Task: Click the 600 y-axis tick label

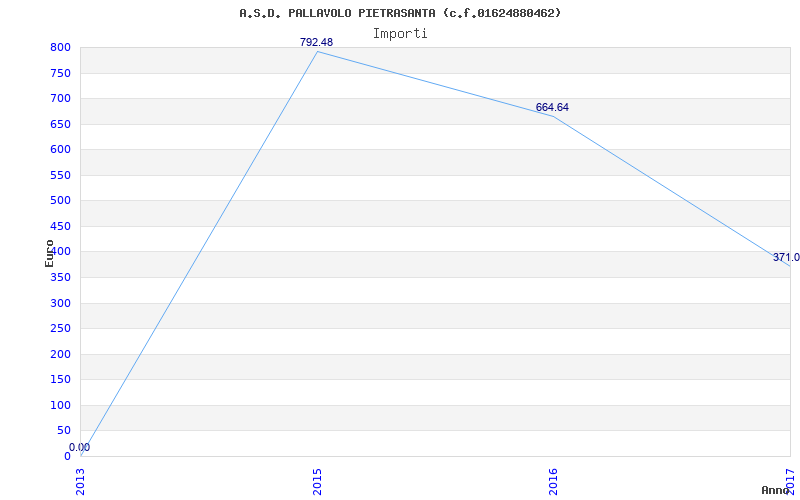Action: point(60,149)
